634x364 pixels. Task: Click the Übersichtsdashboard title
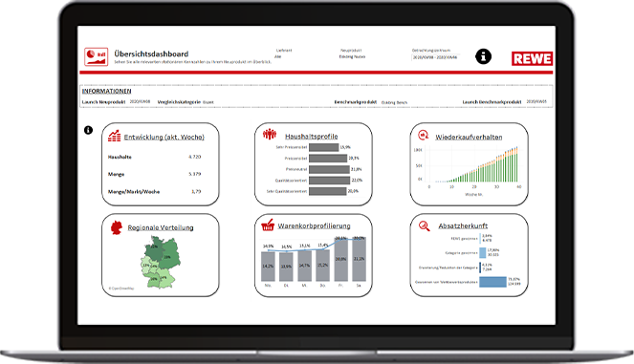point(151,54)
